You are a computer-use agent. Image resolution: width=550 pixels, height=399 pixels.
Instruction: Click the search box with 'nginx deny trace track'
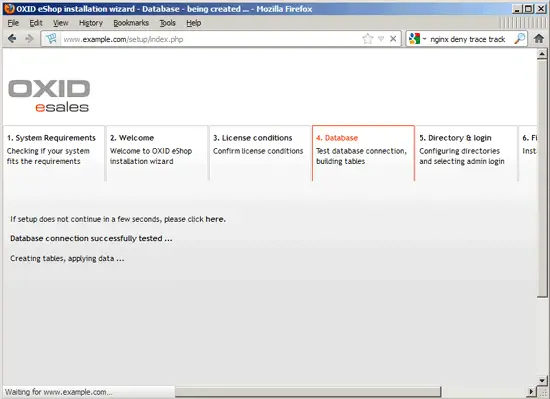click(x=468, y=39)
